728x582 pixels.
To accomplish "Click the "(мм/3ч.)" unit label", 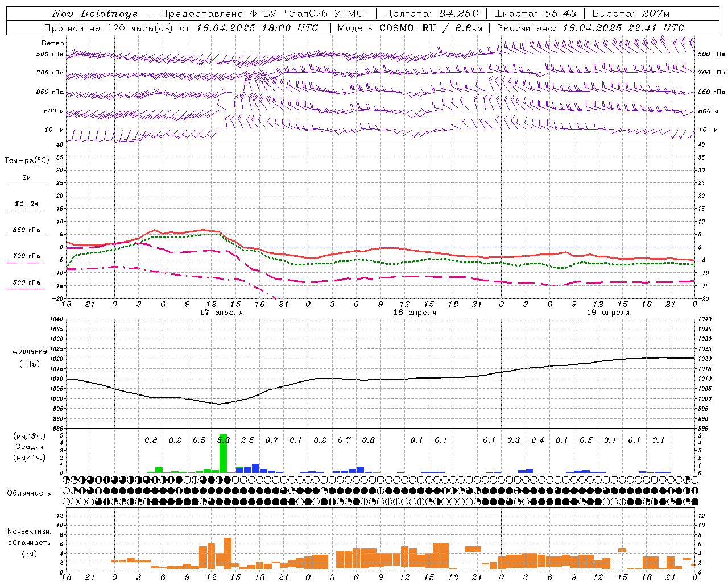I will pyautogui.click(x=28, y=436).
